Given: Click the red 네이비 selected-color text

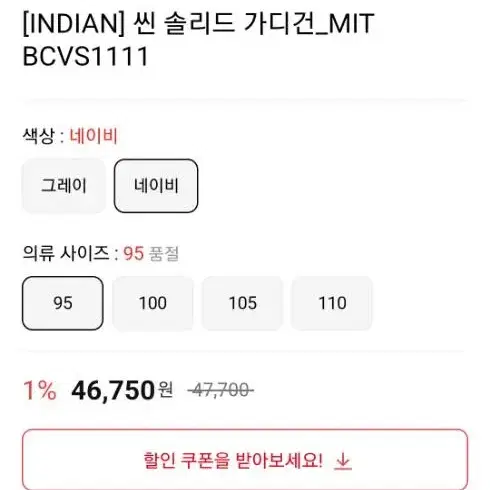Looking at the screenshot, I should 93,136.
